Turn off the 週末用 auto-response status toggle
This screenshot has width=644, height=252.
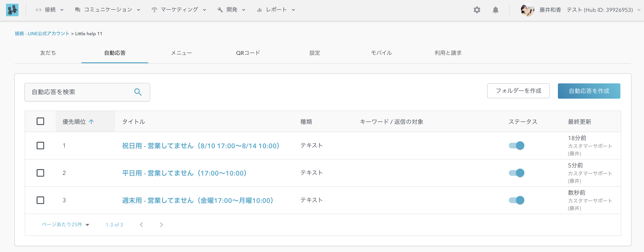pos(516,200)
